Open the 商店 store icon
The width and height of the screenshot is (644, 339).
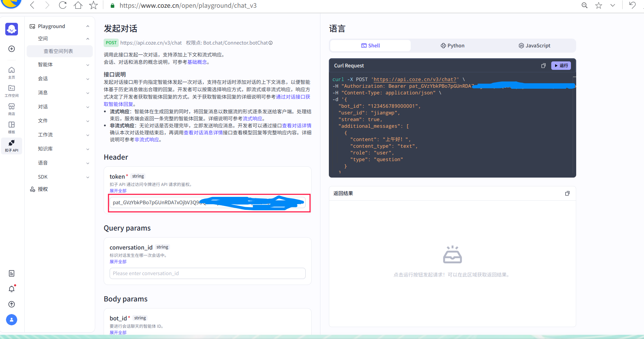coord(12,109)
